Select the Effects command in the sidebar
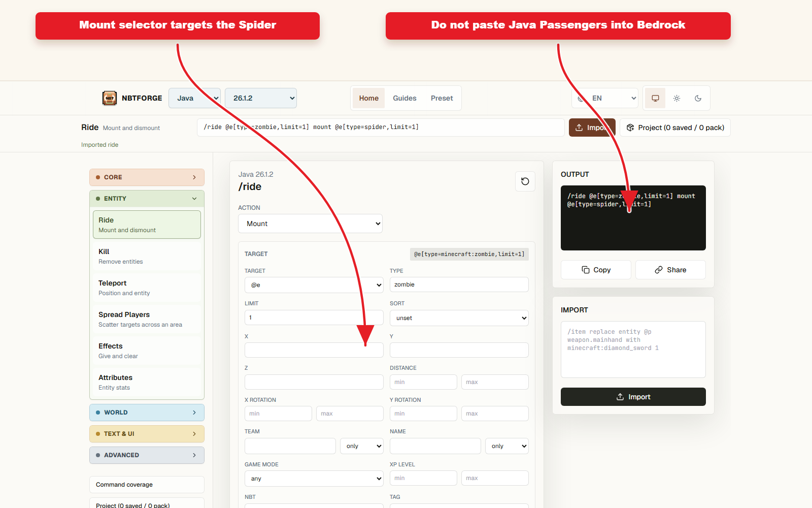 [x=147, y=351]
